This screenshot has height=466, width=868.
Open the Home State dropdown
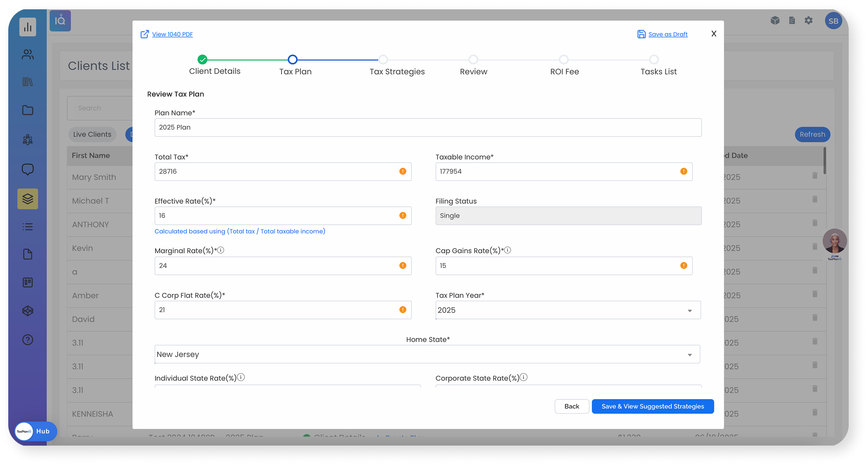(x=427, y=354)
